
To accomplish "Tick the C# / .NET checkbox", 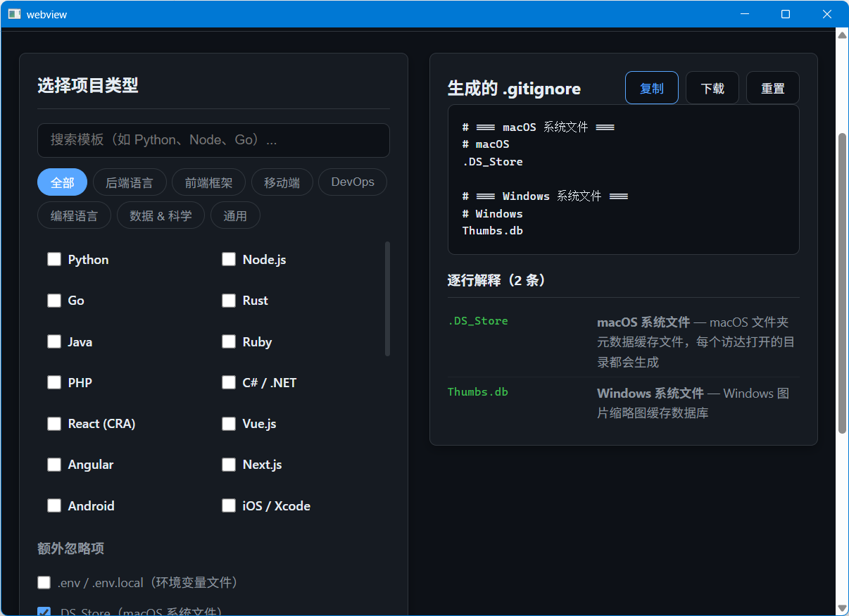I will [229, 382].
